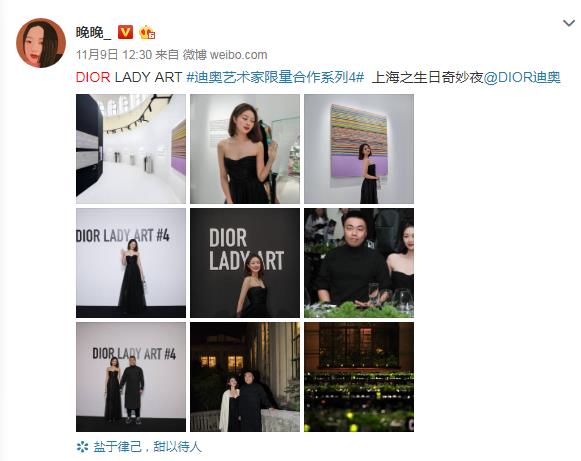
Task: Open couple photo at DIOR LADY ART #4 wall
Action: (131, 377)
